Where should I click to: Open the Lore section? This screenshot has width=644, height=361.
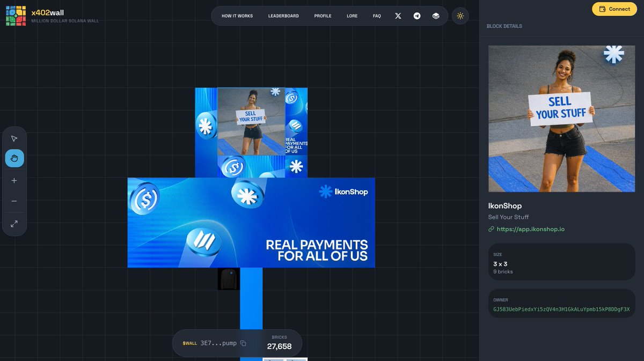click(352, 16)
